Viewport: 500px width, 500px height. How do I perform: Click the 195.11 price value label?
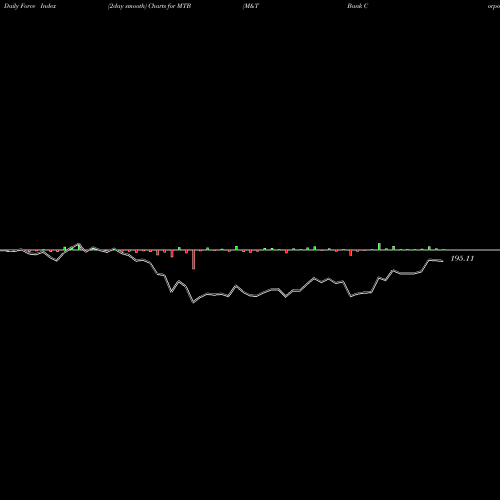point(462,258)
